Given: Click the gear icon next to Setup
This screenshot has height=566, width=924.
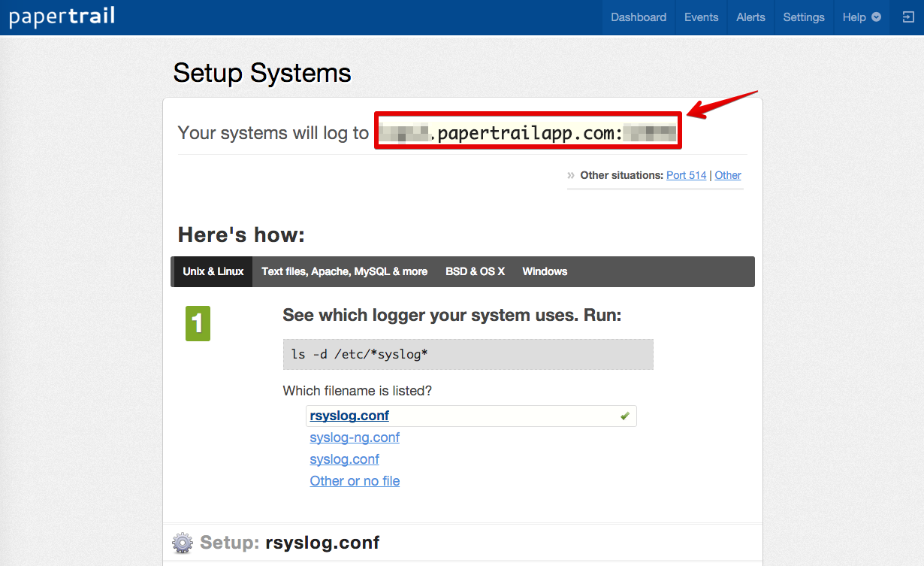Looking at the screenshot, I should tap(182, 543).
